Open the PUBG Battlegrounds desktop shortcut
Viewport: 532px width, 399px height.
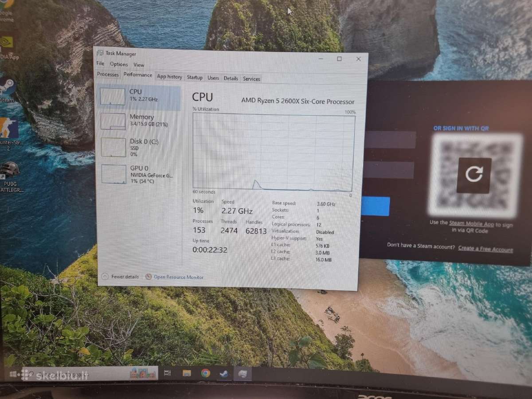click(x=10, y=176)
